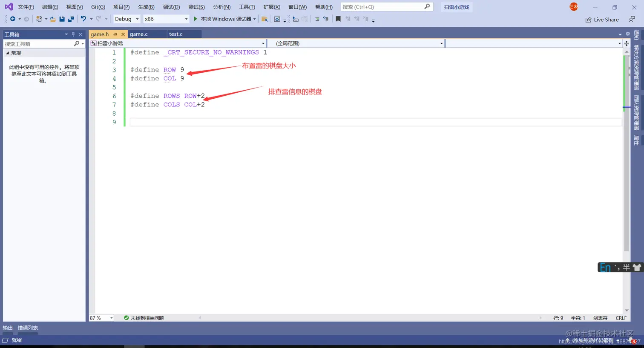This screenshot has width=644, height=348.
Task: Open the (全局范围) scope dropdown
Action: [x=356, y=43]
